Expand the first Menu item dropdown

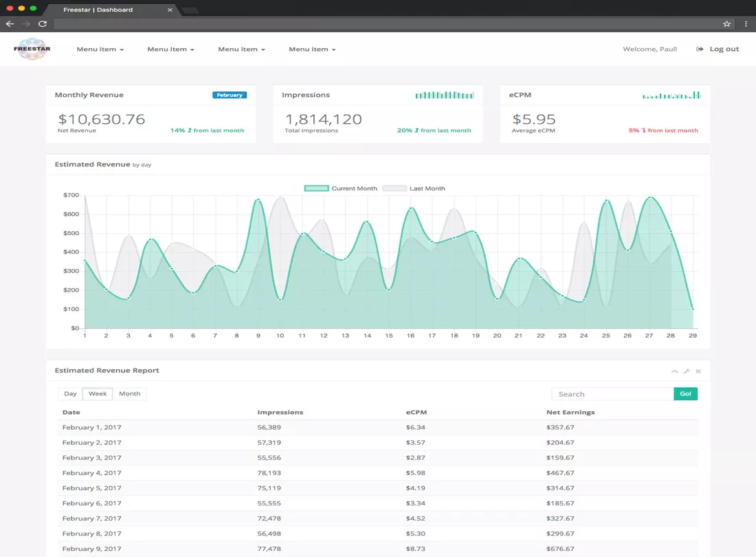[100, 50]
